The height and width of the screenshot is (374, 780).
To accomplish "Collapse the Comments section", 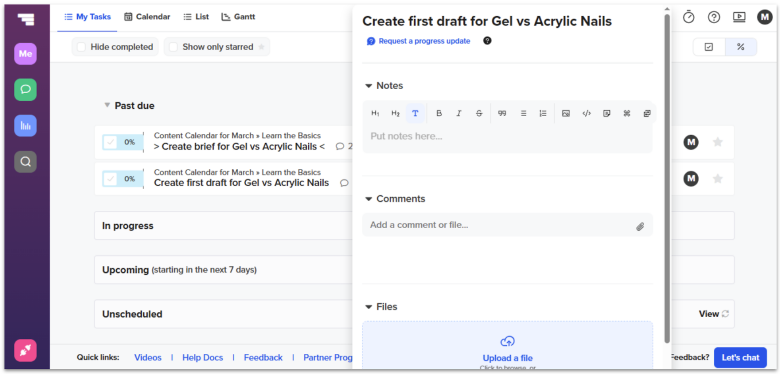I will [x=369, y=199].
